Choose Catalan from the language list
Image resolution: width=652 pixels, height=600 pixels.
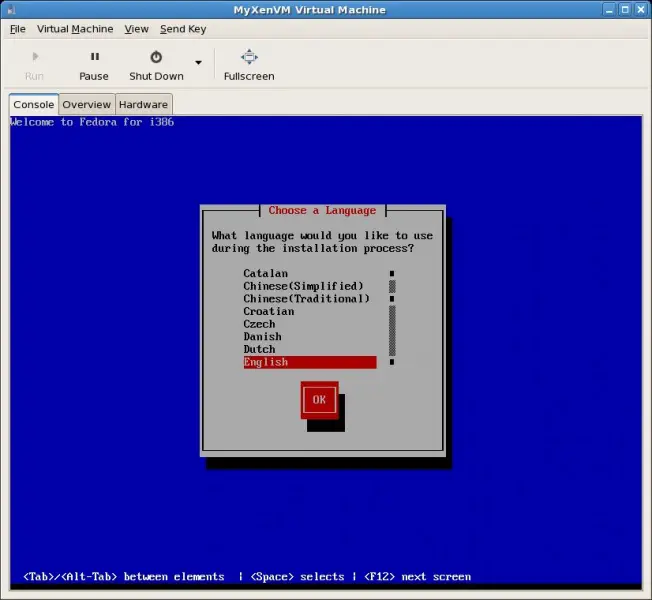(x=265, y=273)
